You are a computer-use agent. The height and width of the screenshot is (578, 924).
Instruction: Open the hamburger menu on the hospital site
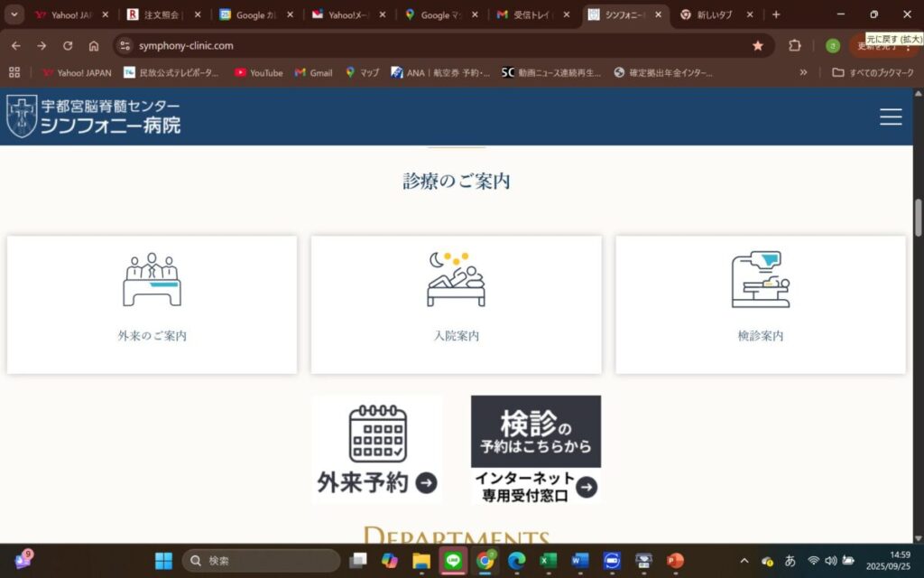[x=891, y=117]
